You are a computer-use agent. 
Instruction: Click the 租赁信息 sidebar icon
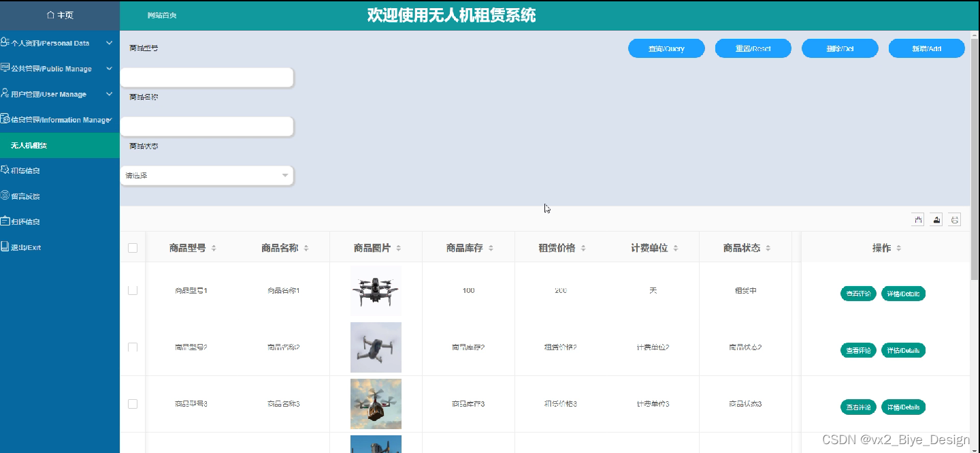[5, 170]
